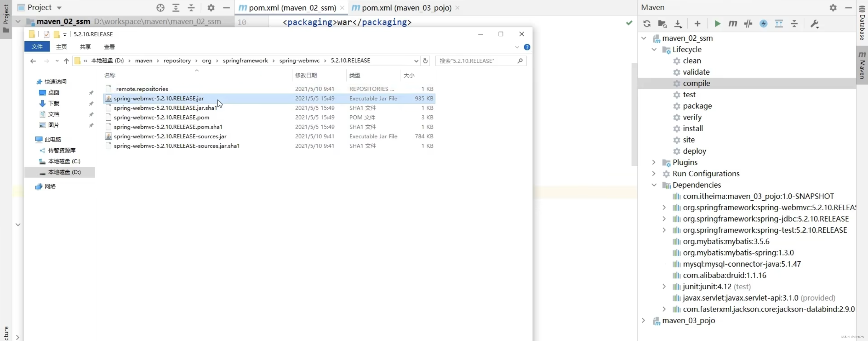This screenshot has height=341, width=868.
Task: Toggle Offline Mode in Maven toolbar
Action: (748, 24)
